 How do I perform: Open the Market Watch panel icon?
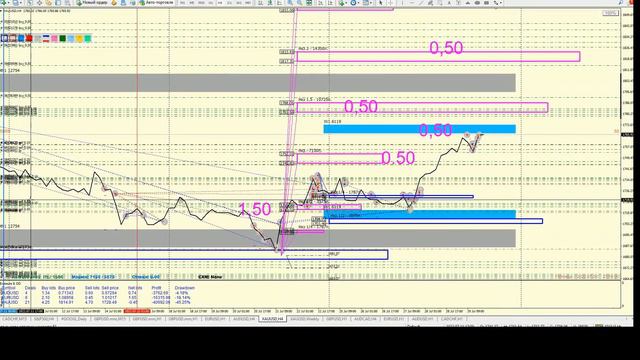(30, 2)
